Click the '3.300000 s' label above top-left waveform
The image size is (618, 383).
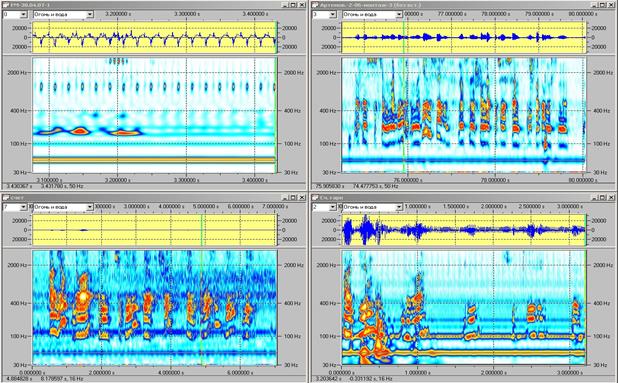(187, 14)
